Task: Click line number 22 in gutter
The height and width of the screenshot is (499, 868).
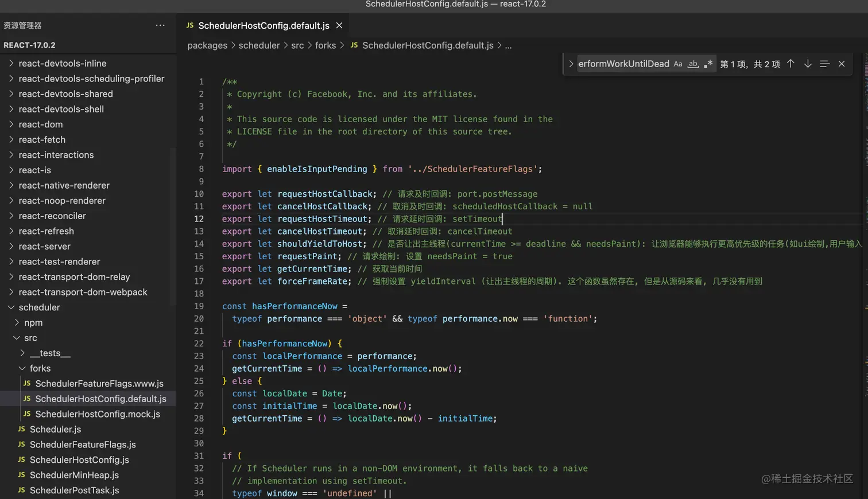Action: pos(199,344)
